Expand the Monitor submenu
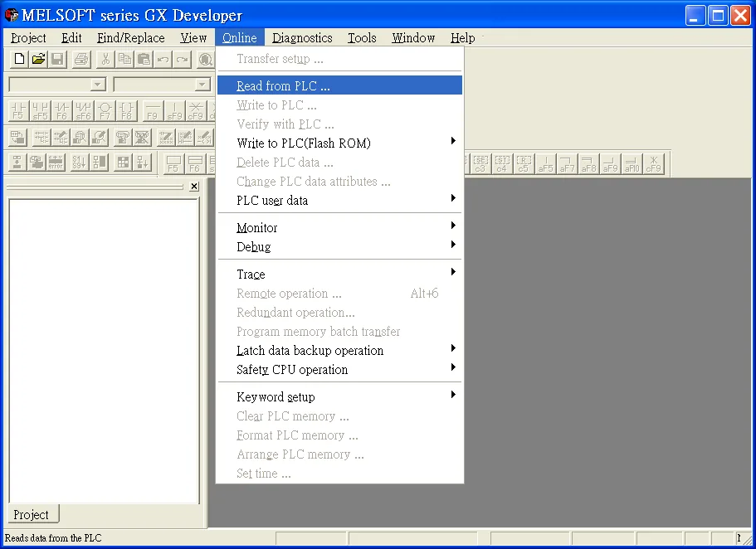The height and width of the screenshot is (549, 756). coord(339,227)
